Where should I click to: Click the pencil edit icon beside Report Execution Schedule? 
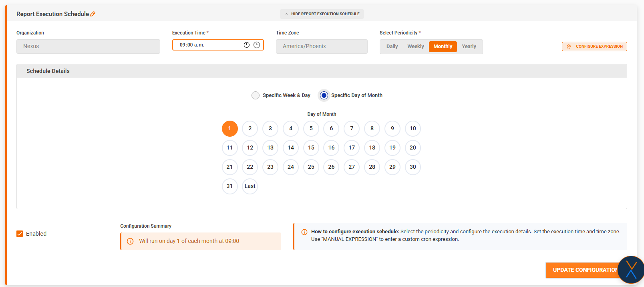click(x=93, y=14)
